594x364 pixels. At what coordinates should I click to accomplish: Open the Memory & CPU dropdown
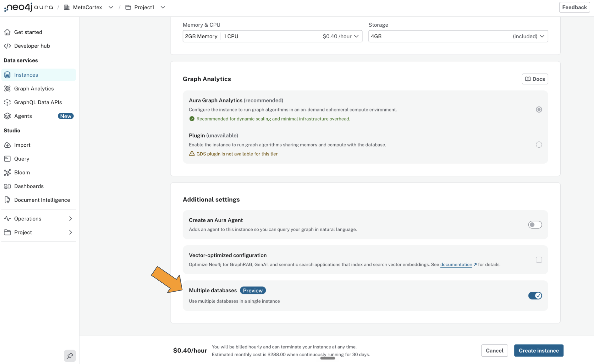tap(272, 36)
